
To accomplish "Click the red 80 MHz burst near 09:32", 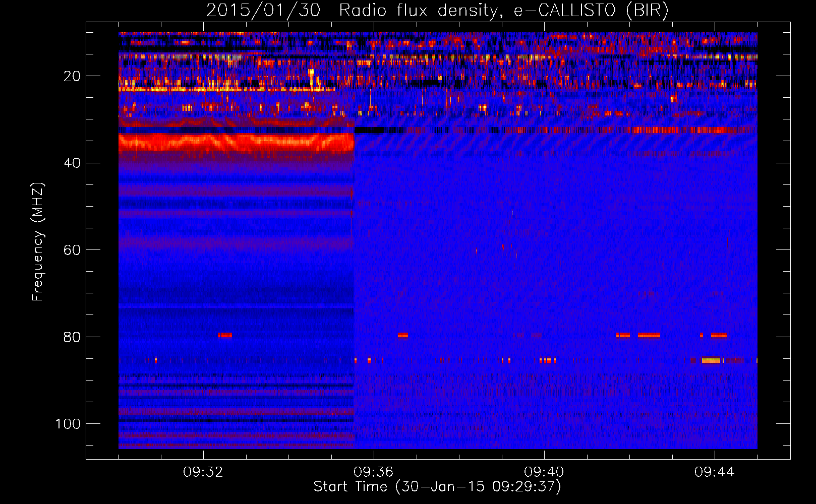I will coord(225,335).
